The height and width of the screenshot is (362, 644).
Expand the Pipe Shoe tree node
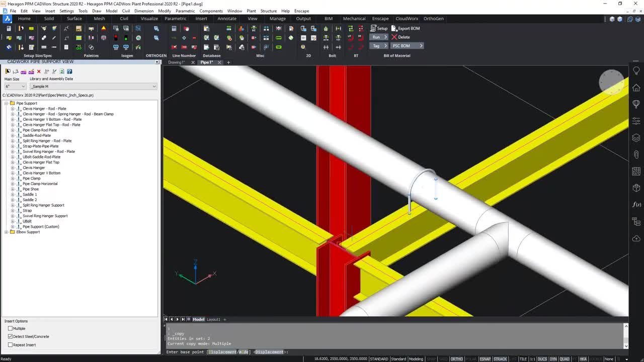13,189
